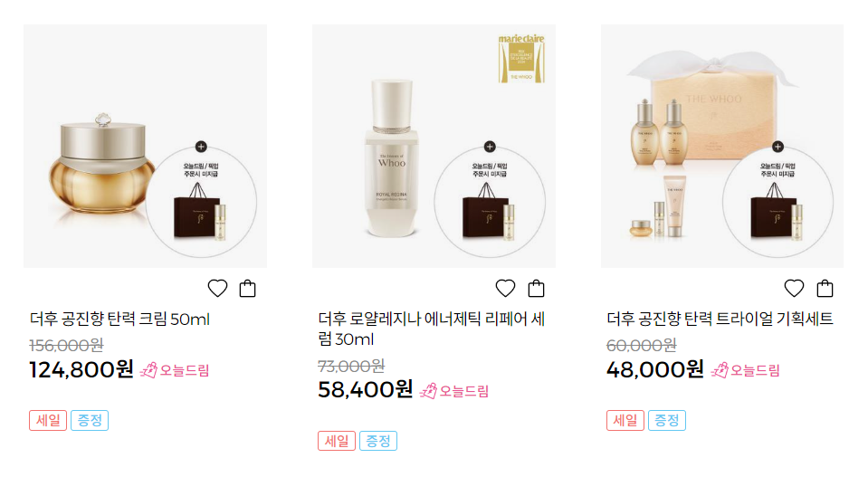This screenshot has width=868, height=477.
Task: Add 공진향 탄력 크림 to wishlist heart
Action: (x=217, y=289)
